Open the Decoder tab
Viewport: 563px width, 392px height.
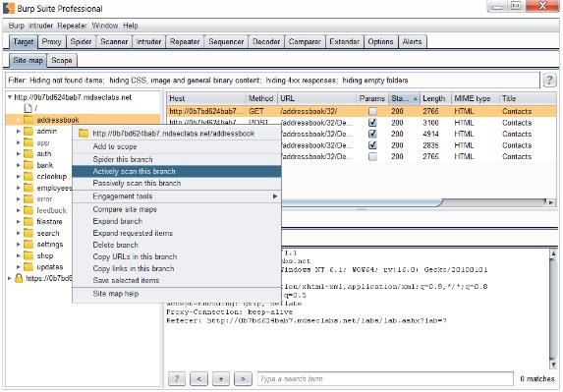[266, 41]
